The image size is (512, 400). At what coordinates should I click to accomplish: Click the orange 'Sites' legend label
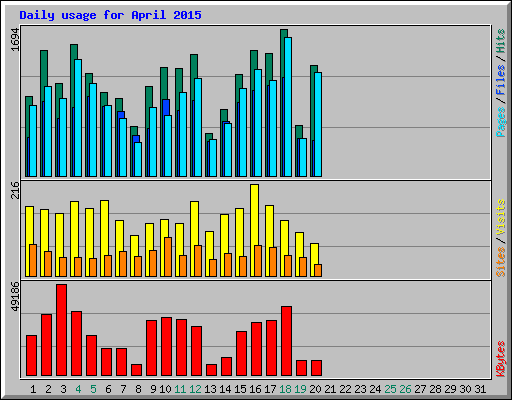point(501,262)
